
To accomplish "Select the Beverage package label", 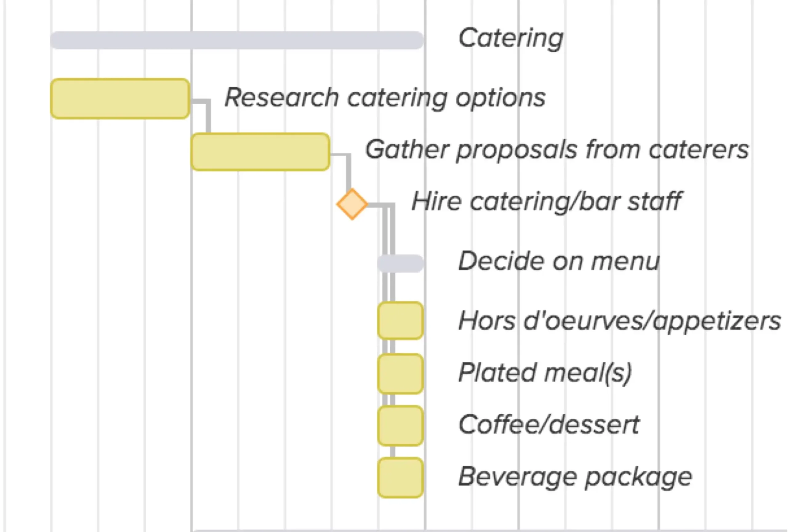I will 575,476.
